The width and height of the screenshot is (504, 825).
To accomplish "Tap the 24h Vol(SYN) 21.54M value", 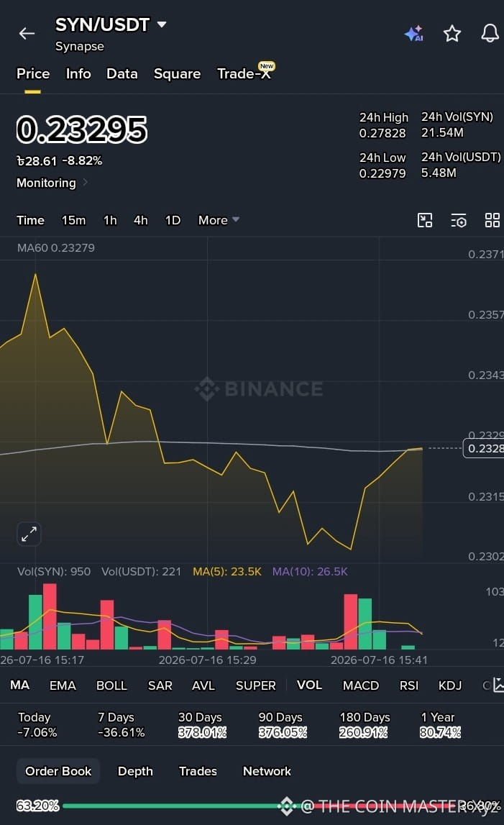I will 442,132.
